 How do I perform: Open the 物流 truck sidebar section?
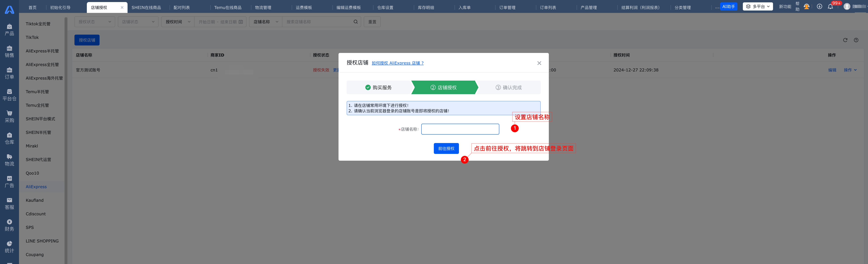click(9, 160)
